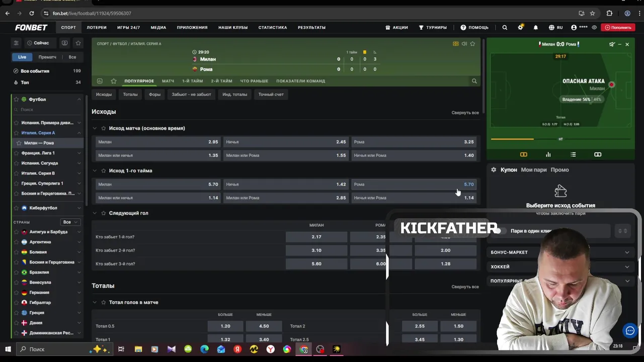Click the user account avatar icon
The height and width of the screenshot is (362, 644).
(x=574, y=28)
